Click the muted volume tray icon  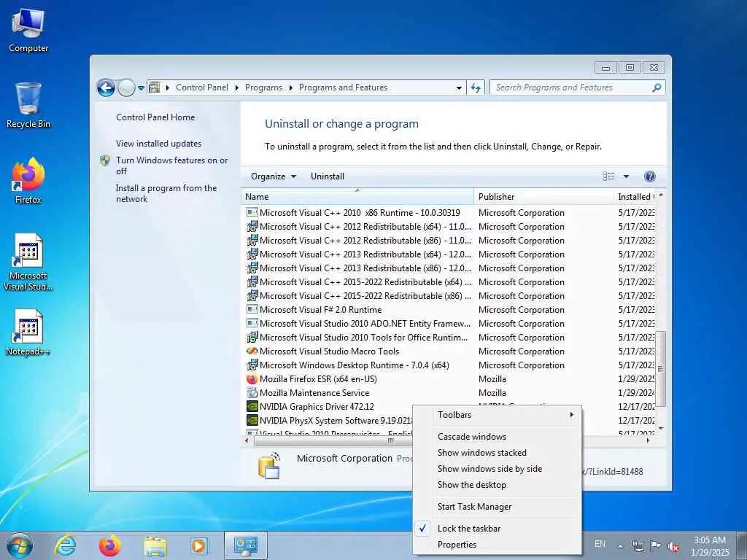coord(673,547)
